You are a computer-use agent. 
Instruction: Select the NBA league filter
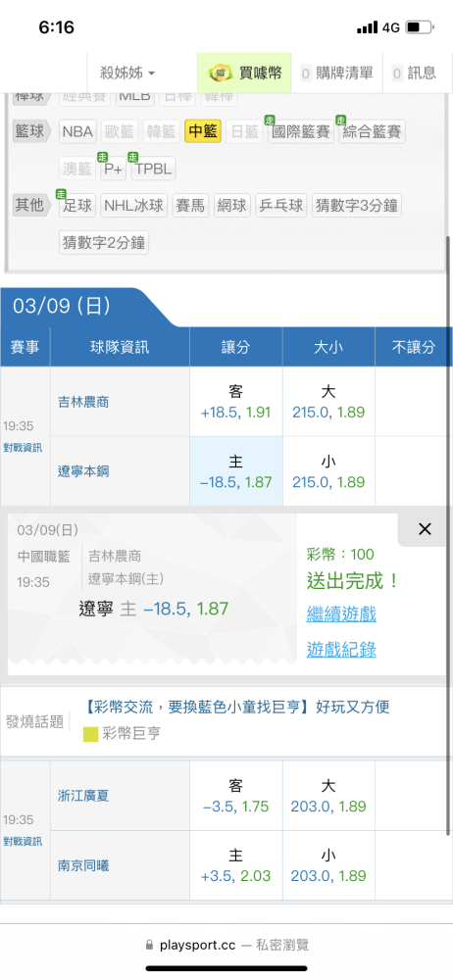tap(77, 132)
